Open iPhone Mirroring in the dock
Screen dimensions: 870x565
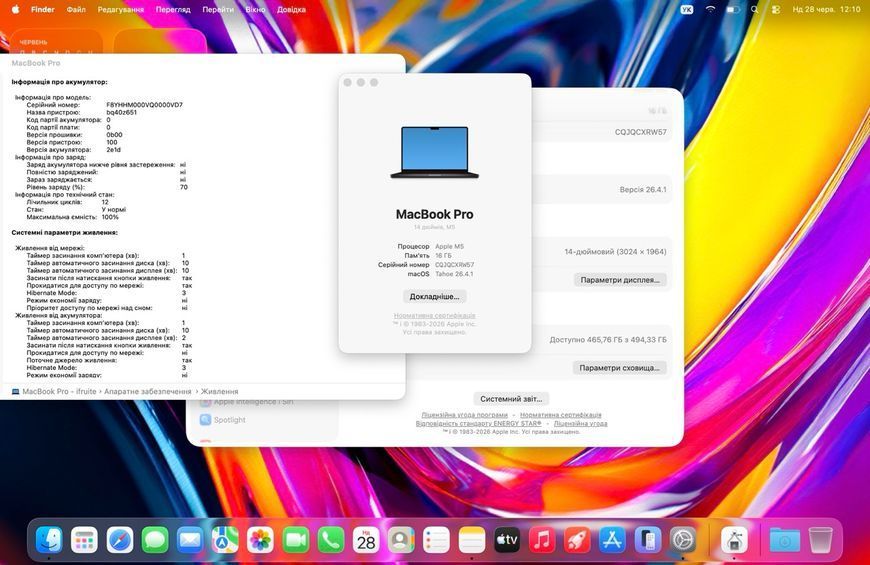(648, 539)
